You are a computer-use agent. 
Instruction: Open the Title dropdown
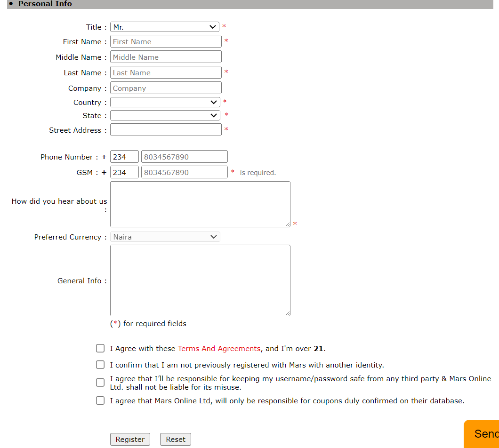pos(164,27)
